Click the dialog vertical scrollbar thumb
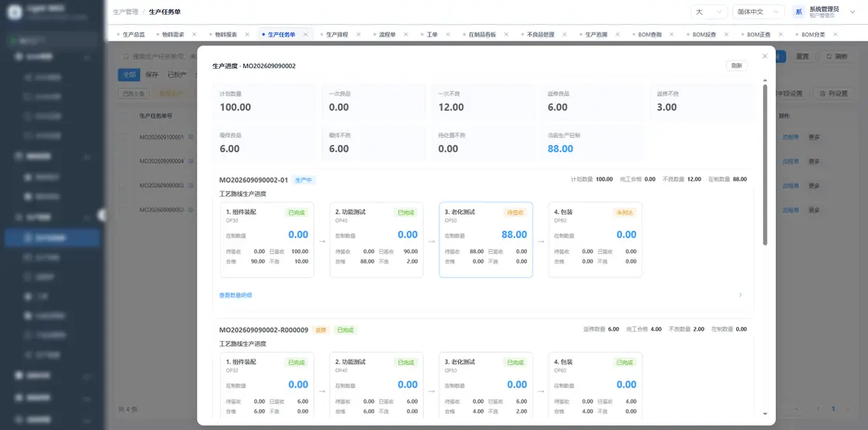The width and height of the screenshot is (868, 430). click(764, 164)
